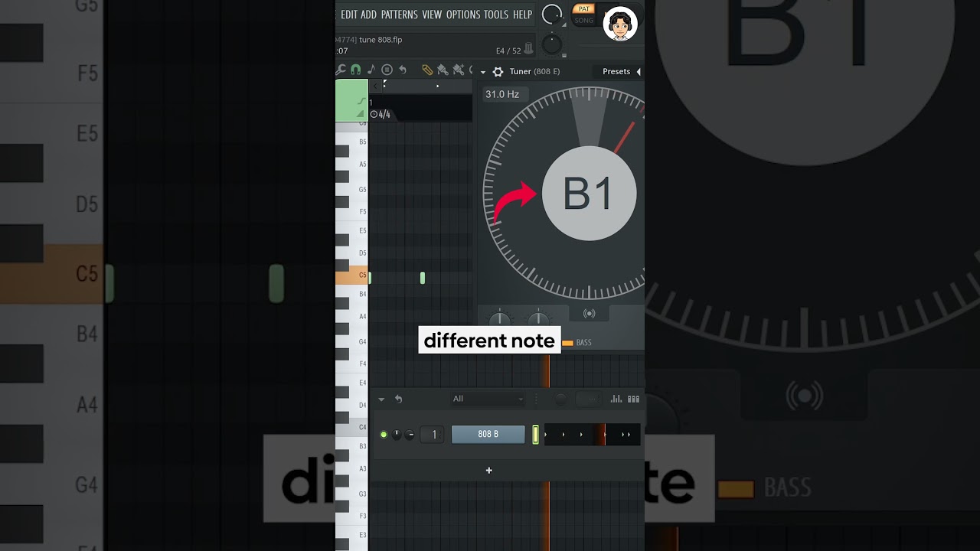Screen dimensions: 980x551
Task: Open the ADD menu
Action: coord(369,15)
